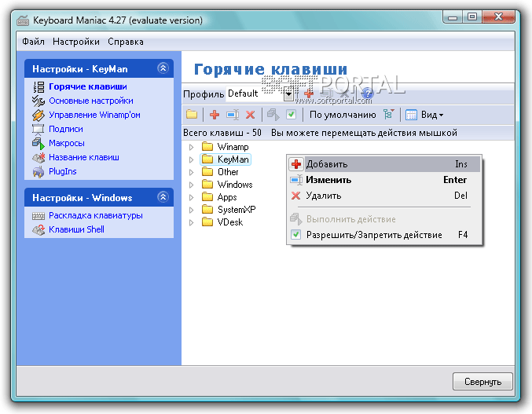
Task: Open the Настройки menu
Action: pyautogui.click(x=76, y=42)
